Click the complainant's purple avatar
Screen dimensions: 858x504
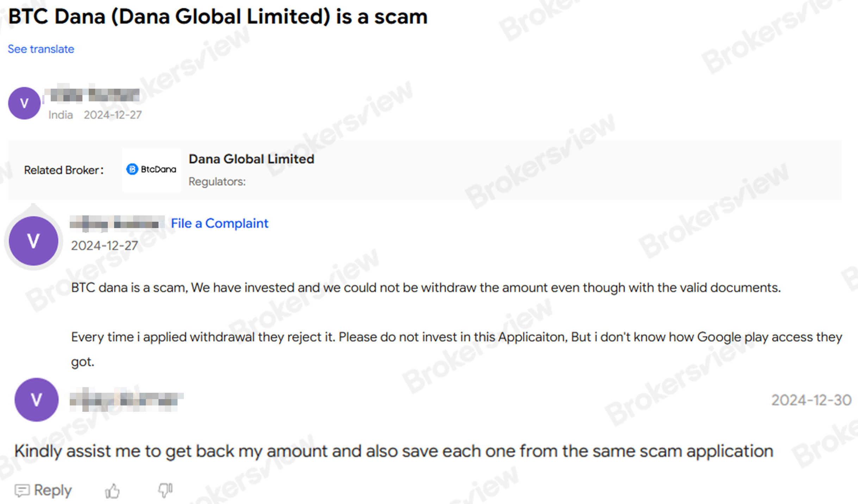pos(33,241)
